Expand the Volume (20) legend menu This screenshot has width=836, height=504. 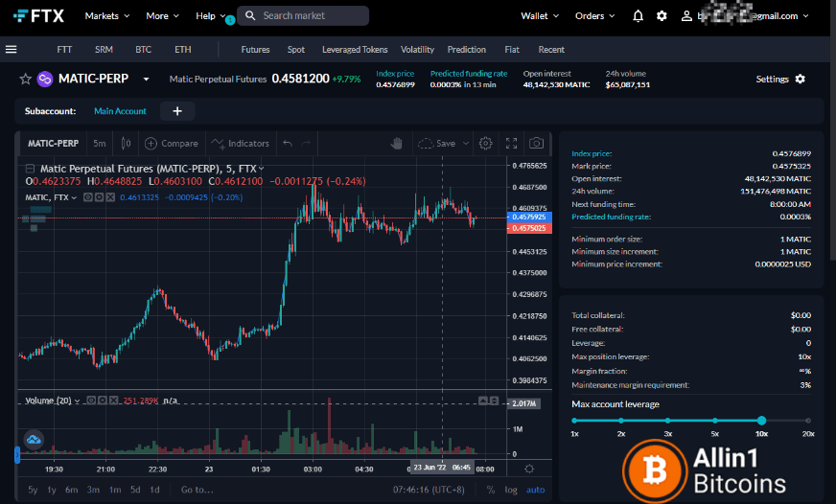(78, 401)
